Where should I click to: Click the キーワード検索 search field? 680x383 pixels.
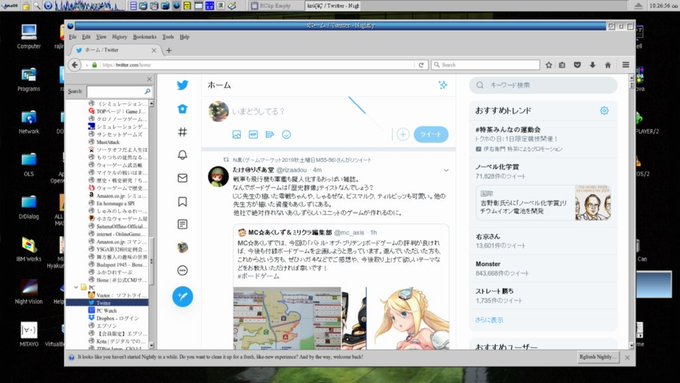543,85
